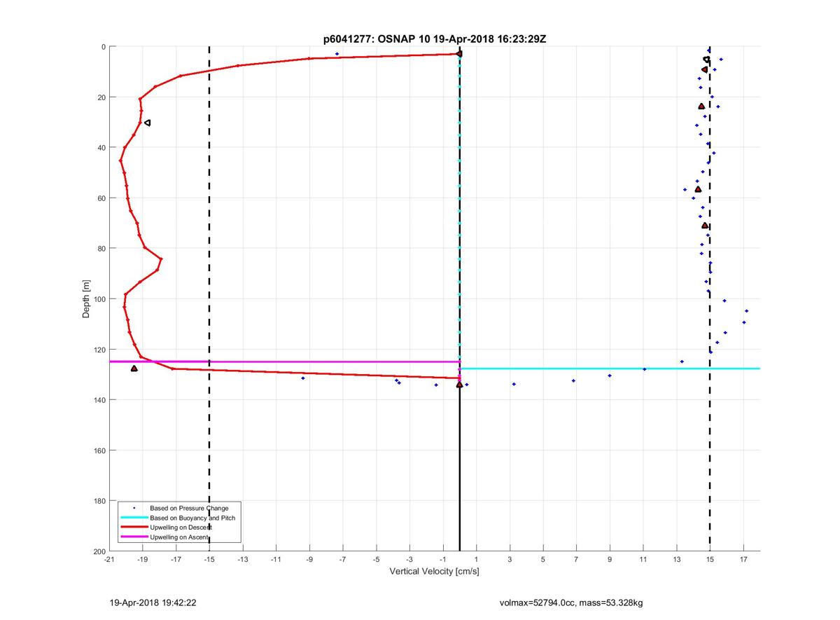Click the red triangle marker on the zero line at 134 m depth
The height and width of the screenshot is (620, 840).
(x=459, y=384)
